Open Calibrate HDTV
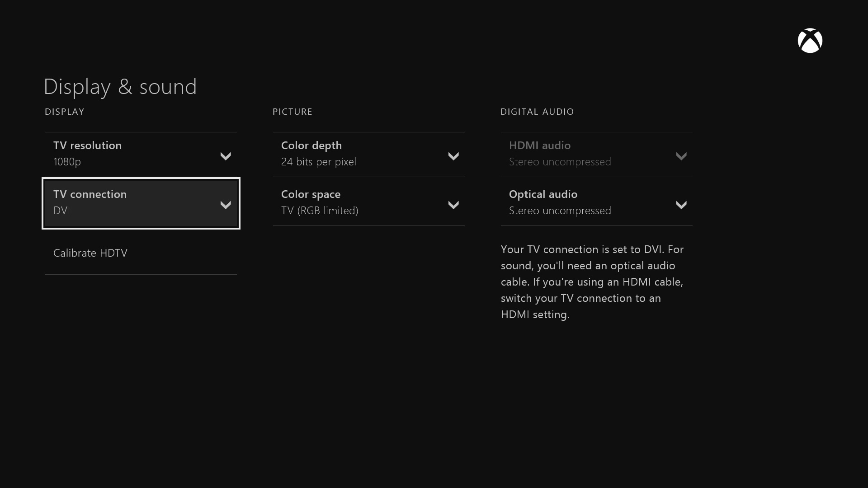 (90, 253)
